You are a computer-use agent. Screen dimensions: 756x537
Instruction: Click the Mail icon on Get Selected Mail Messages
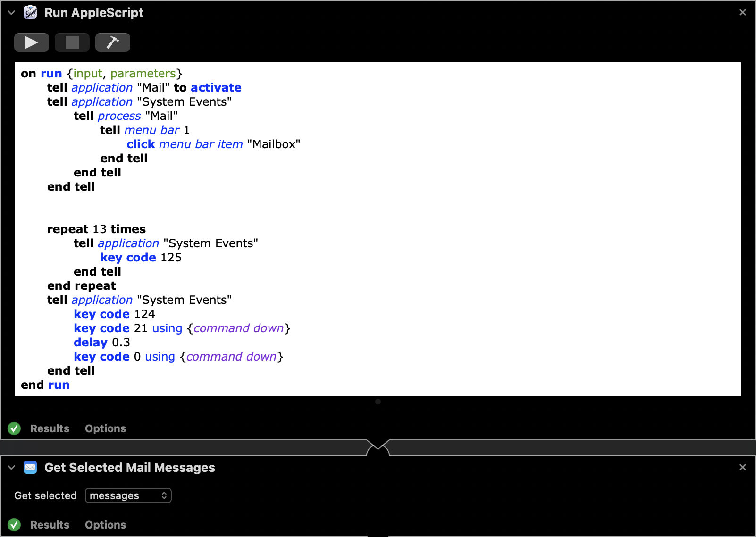pyautogui.click(x=30, y=468)
